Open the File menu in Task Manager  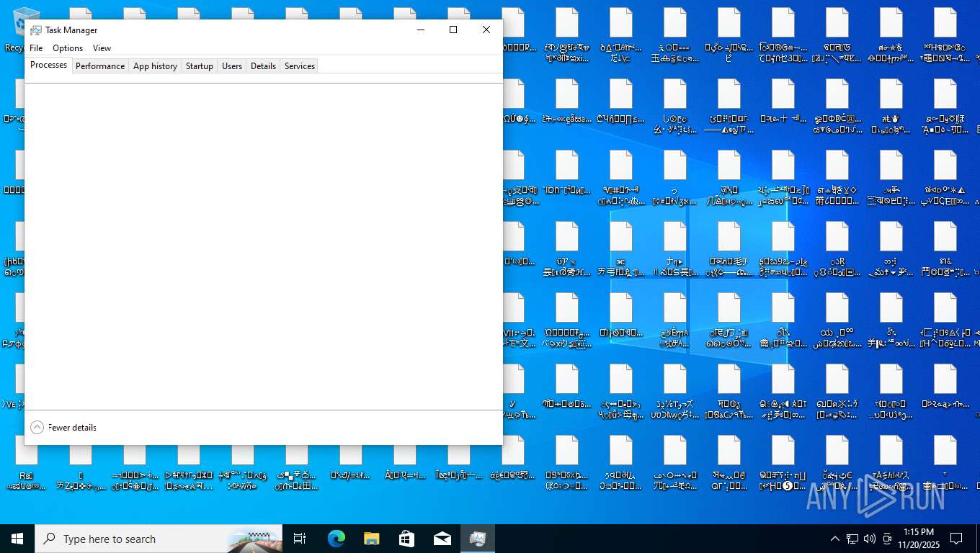pyautogui.click(x=36, y=48)
